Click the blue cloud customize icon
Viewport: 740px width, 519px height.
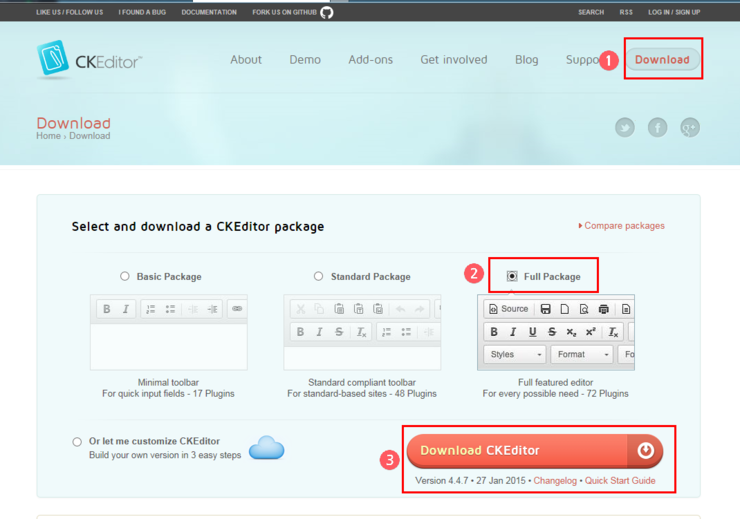coord(267,447)
